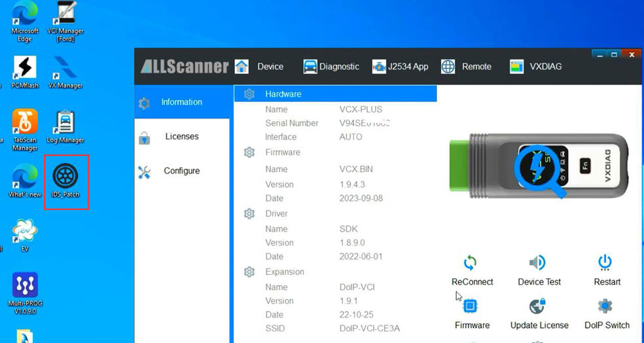Select the Firmware section header in list
This screenshot has width=644, height=343.
pos(283,153)
